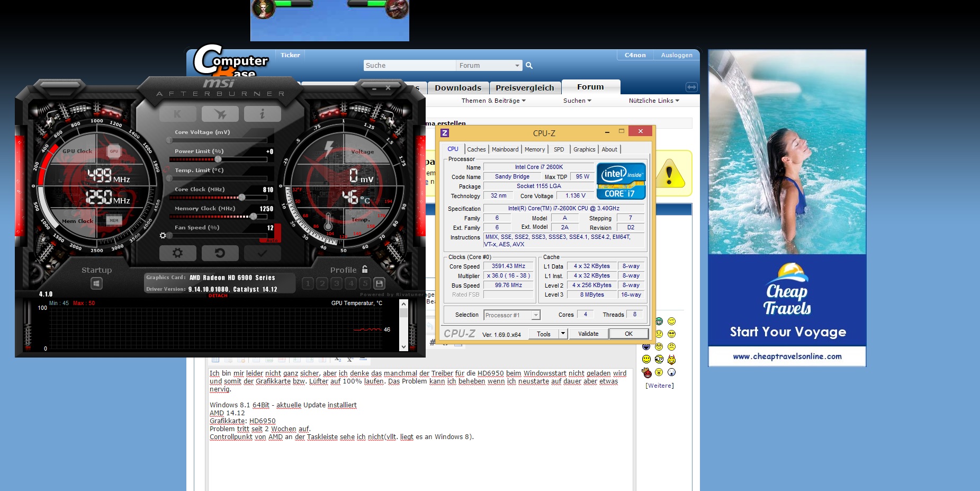Log out via the Ausloggen link
This screenshot has width=980, height=491.
click(677, 55)
